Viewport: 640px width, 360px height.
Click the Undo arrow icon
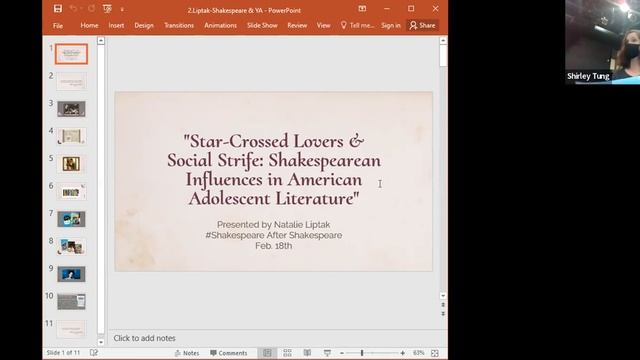(x=73, y=9)
